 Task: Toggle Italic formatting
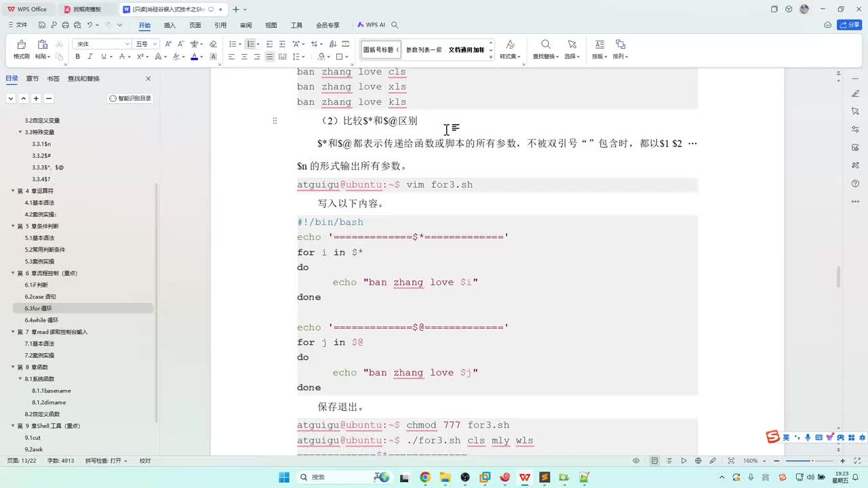click(x=90, y=57)
